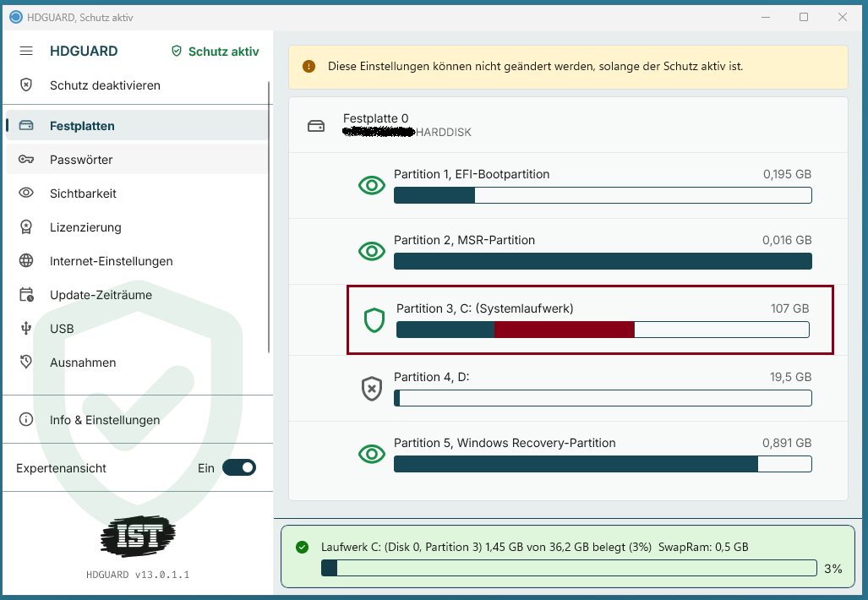Click the 0,195 GB size value
Viewport: 868px width, 600px height.
pyautogui.click(x=787, y=174)
